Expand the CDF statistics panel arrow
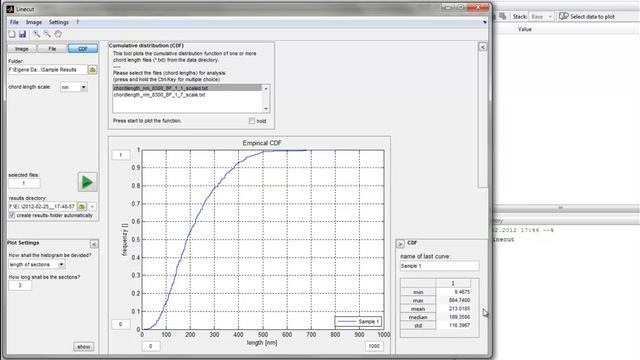640x360 pixels. (x=400, y=244)
